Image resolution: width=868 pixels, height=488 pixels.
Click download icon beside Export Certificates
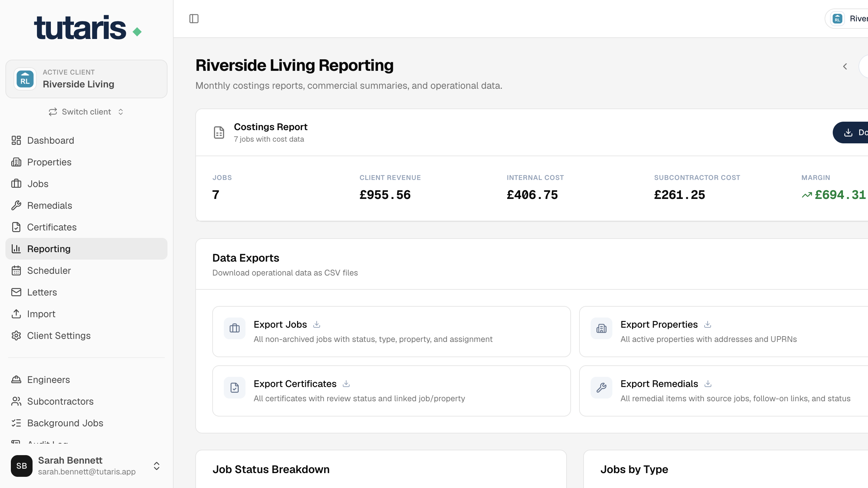[346, 384]
